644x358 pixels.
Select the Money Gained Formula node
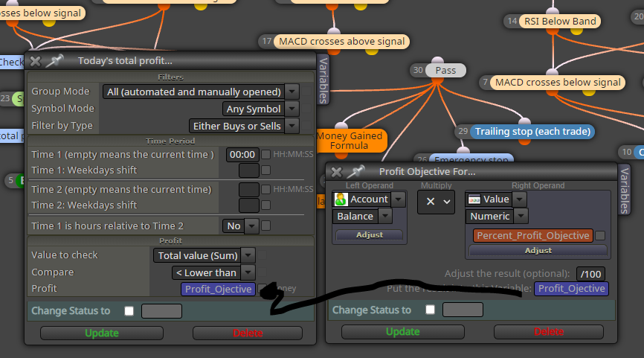click(x=350, y=141)
